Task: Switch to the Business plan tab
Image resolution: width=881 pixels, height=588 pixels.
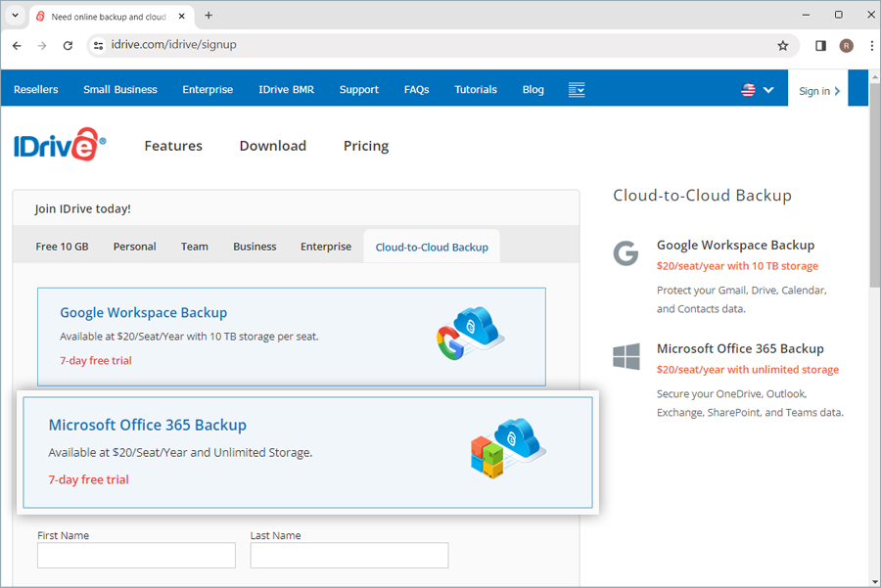Action: 255,247
